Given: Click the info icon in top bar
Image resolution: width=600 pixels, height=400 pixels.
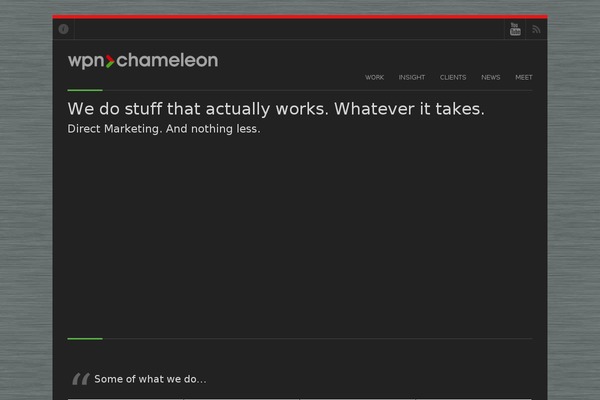Looking at the screenshot, I should click(64, 29).
